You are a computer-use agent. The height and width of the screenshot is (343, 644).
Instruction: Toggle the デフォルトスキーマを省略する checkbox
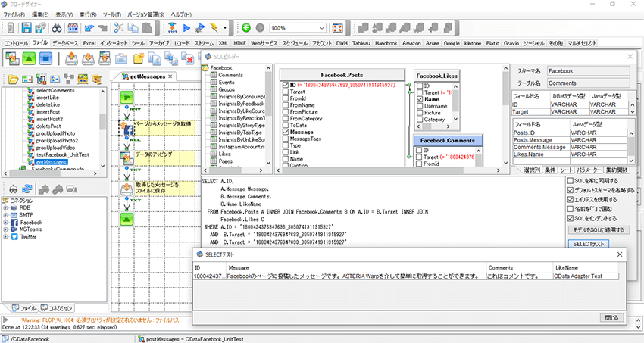(x=570, y=190)
